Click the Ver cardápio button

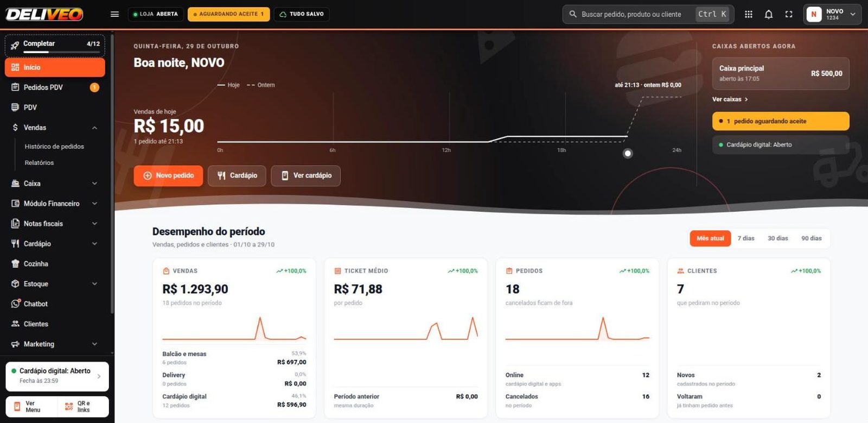pyautogui.click(x=306, y=175)
